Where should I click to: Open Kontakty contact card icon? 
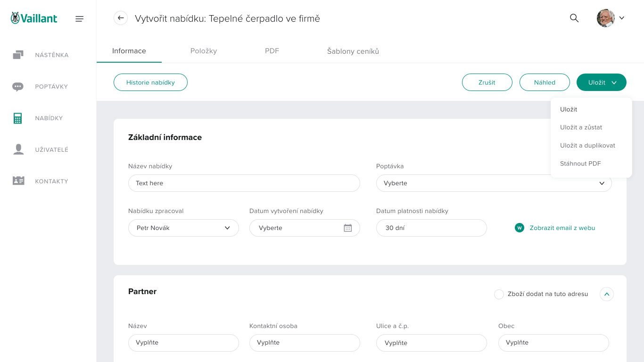[x=18, y=181]
